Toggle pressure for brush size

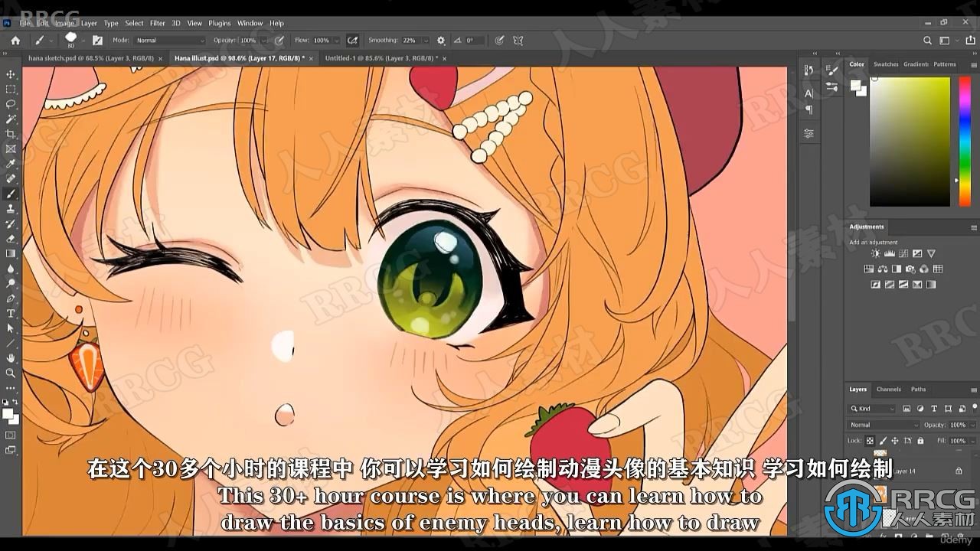[x=499, y=40]
